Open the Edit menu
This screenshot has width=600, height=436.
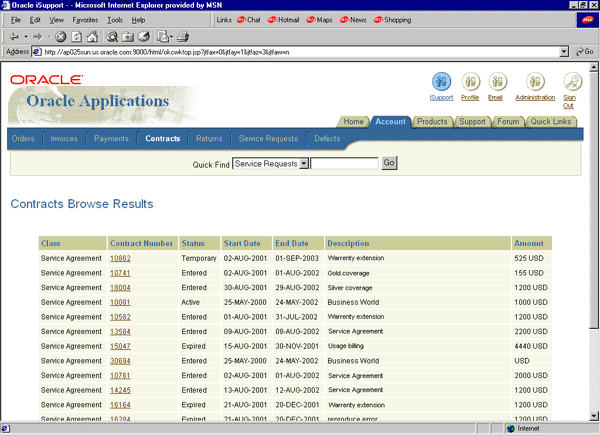coord(35,20)
